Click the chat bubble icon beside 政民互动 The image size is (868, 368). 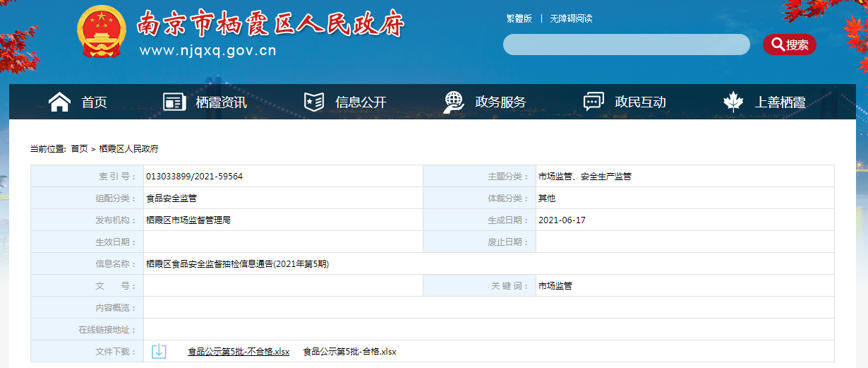593,102
